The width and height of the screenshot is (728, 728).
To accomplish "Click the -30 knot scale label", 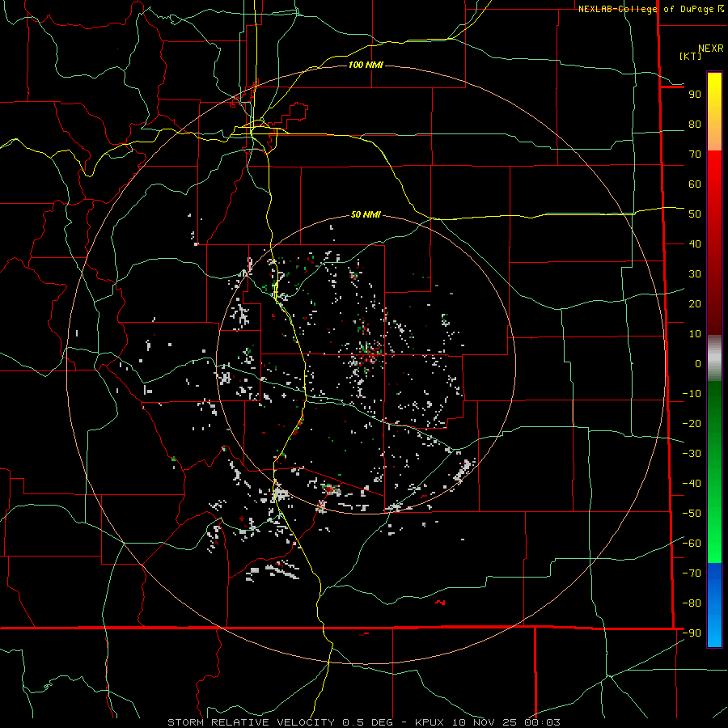I will point(692,454).
